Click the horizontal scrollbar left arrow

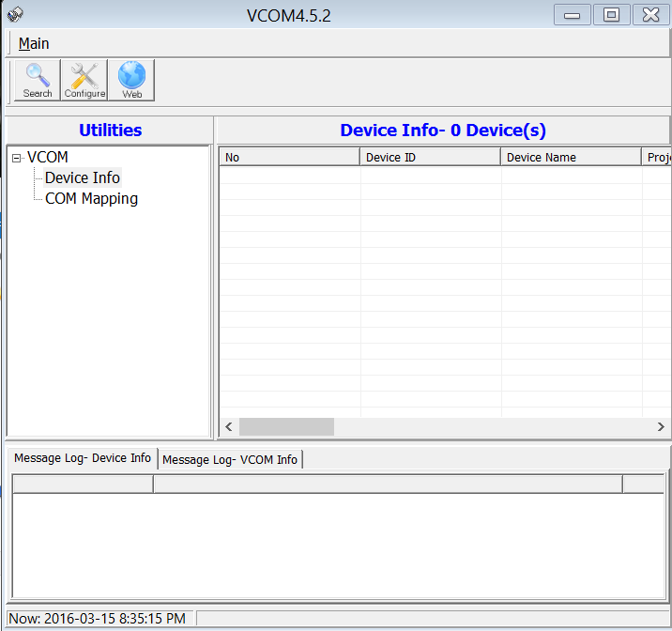click(x=229, y=426)
